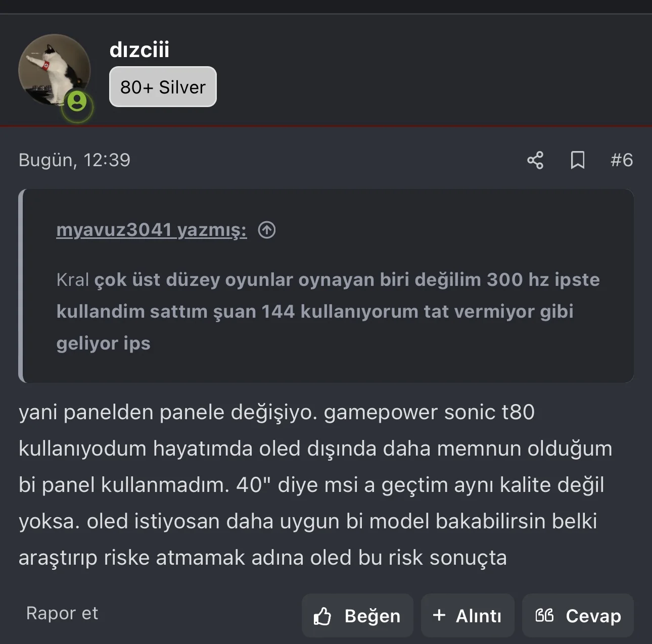Click the reply paragraph mentioning gamepower sonic t80
Viewport: 652px width, 644px height.
pos(315,485)
